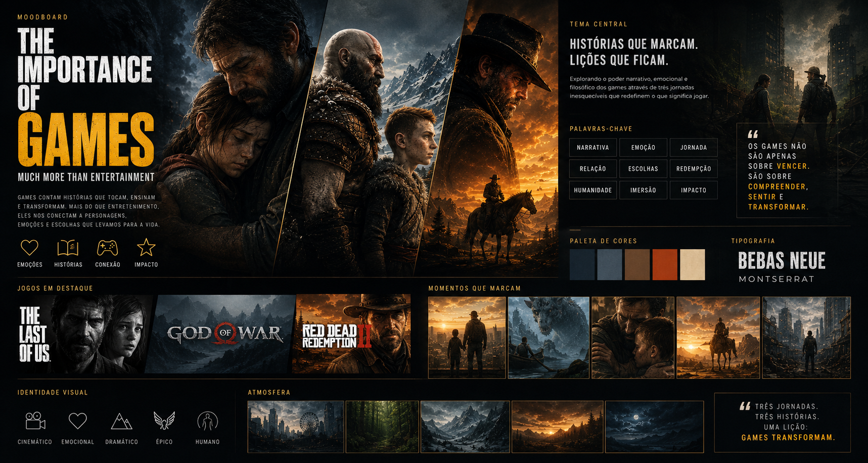Open the horseback rider at sunset moment

718,337
